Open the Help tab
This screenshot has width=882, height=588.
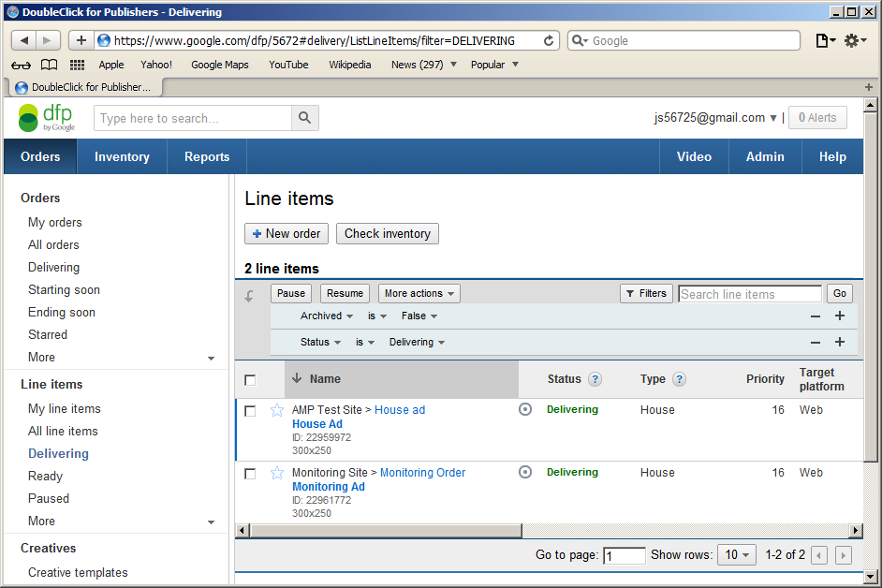832,157
